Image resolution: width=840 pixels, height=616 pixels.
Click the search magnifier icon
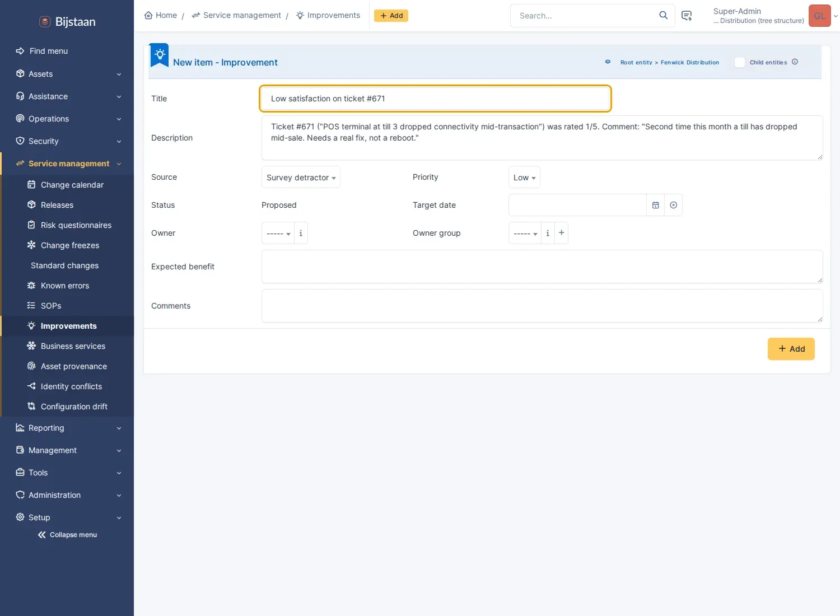[x=663, y=15]
